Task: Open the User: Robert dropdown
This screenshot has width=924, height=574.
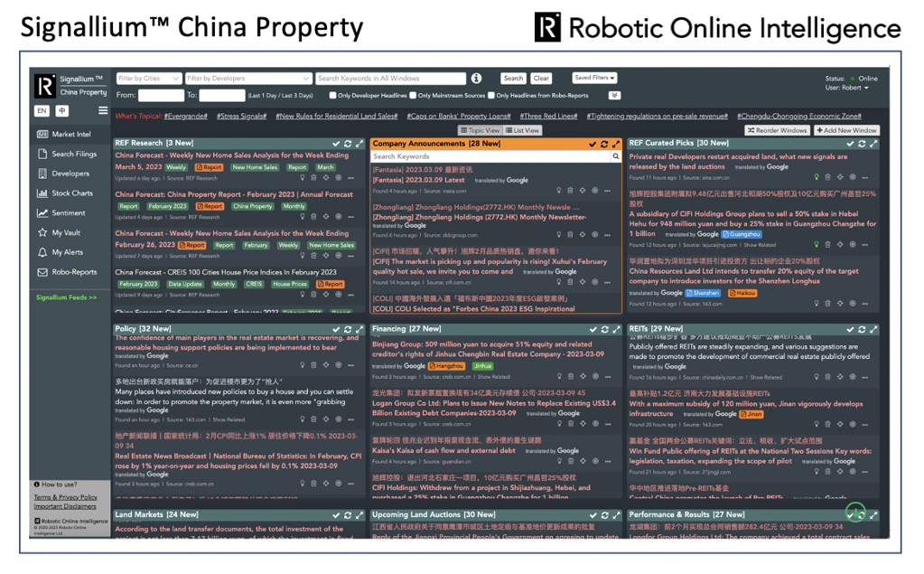Action: coord(847,88)
